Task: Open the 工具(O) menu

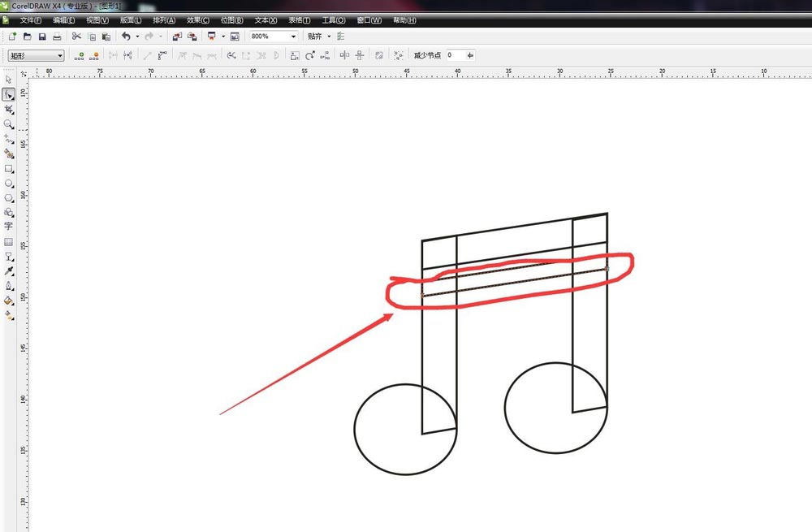Action: coord(334,20)
